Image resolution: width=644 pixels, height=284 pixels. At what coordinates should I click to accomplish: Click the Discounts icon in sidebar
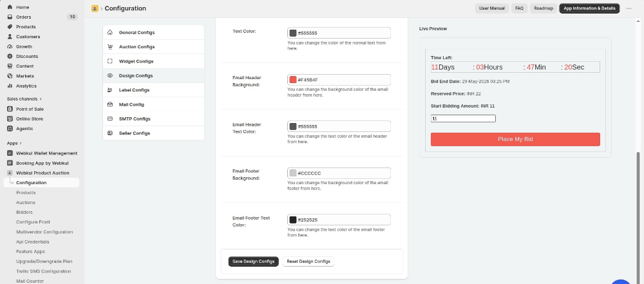coord(10,56)
